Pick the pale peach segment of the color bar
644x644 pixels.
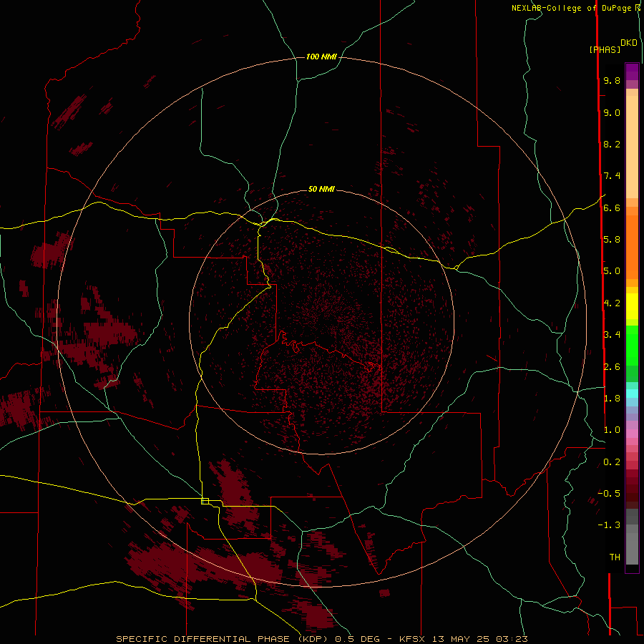(x=632, y=147)
